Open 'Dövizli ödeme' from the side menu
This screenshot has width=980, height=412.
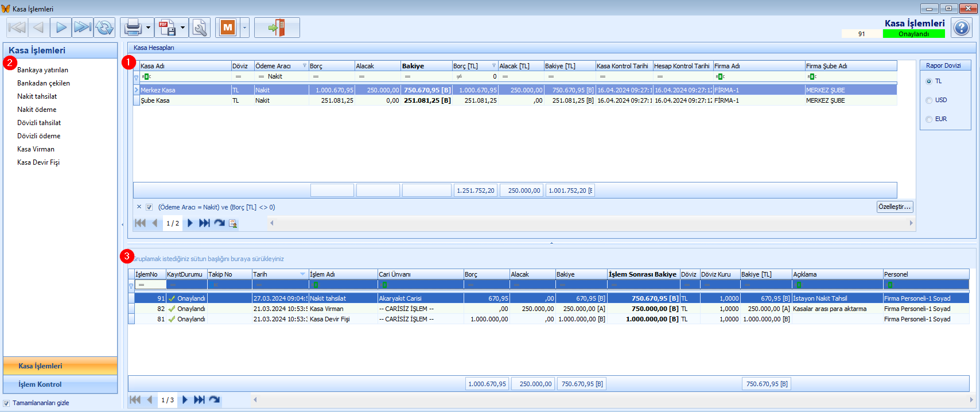pyautogui.click(x=39, y=136)
